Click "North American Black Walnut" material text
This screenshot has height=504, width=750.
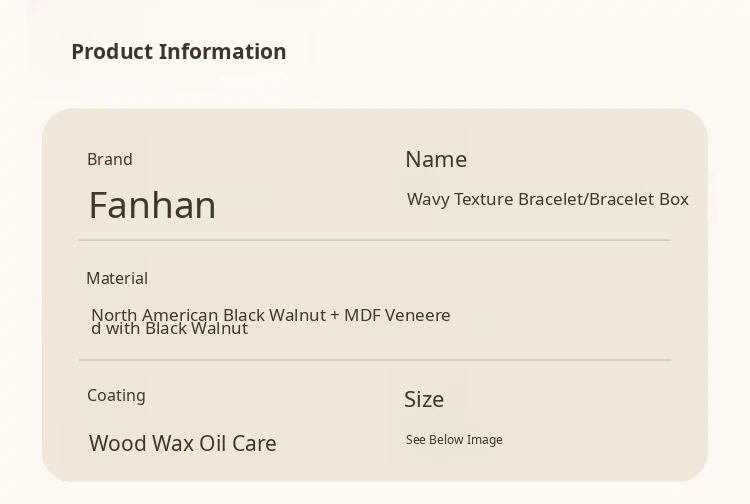pos(208,315)
